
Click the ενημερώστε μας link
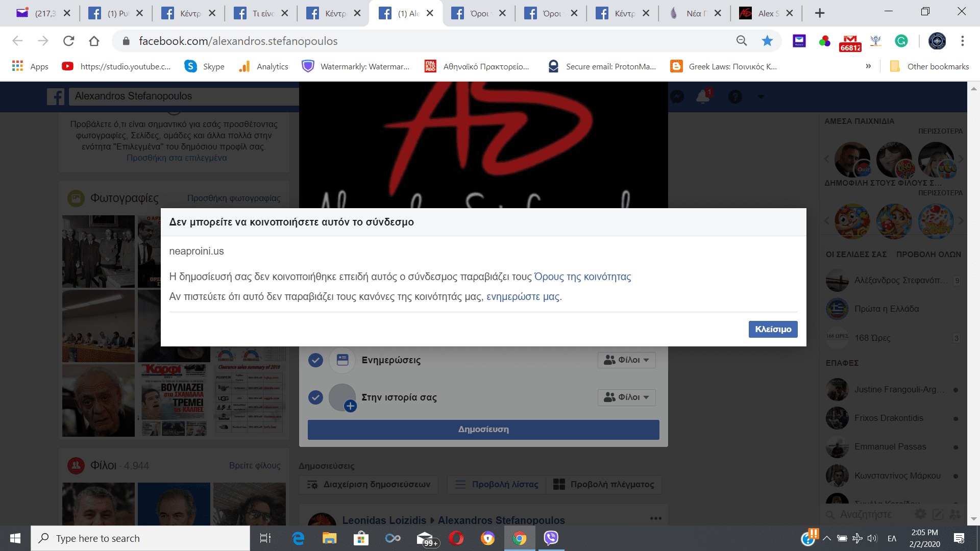coord(523,296)
